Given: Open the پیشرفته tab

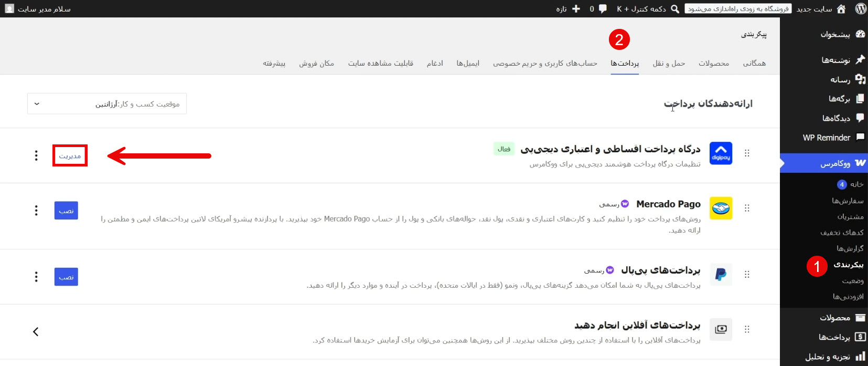Looking at the screenshot, I should coord(274,64).
